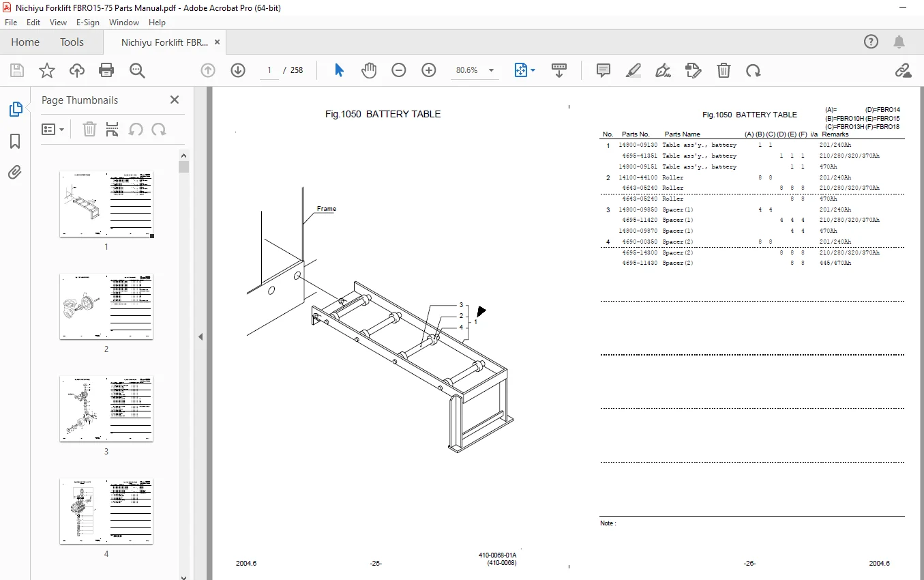Zoom out with minus icon
This screenshot has height=580, width=924.
399,70
